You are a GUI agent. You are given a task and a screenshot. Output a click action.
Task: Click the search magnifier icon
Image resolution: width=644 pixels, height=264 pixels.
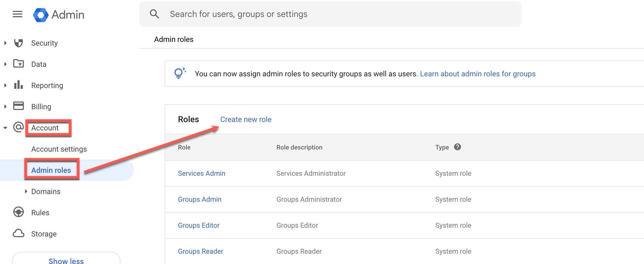[x=154, y=14]
